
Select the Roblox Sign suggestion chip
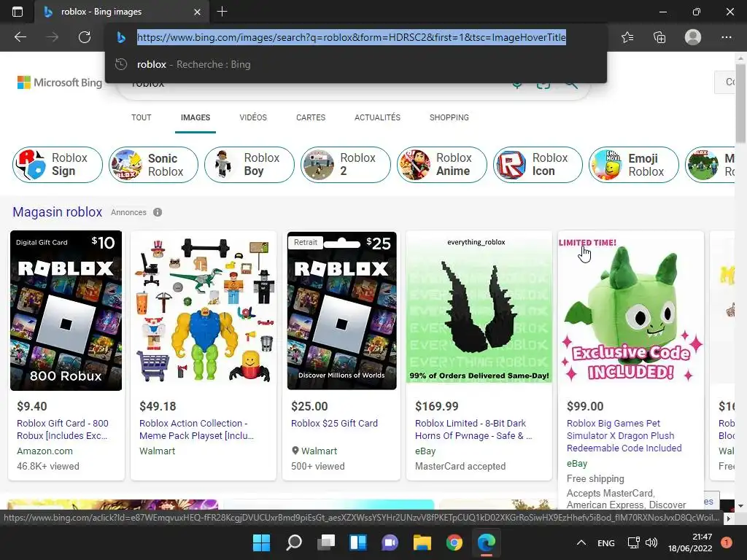(x=58, y=165)
